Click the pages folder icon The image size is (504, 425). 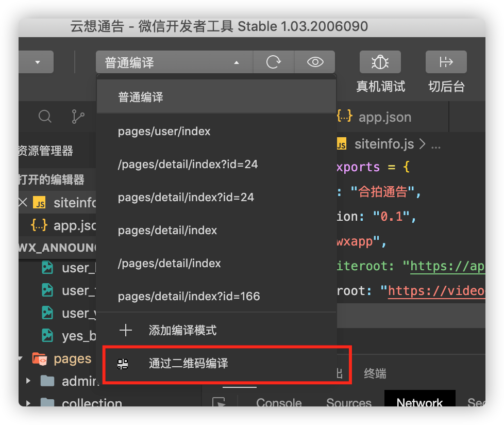[40, 359]
